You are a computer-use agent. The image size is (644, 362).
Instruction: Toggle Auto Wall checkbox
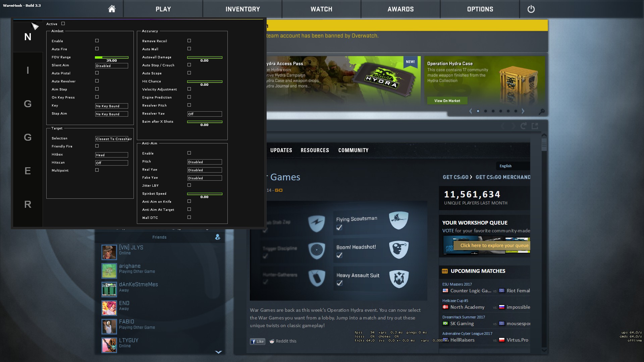pos(189,49)
